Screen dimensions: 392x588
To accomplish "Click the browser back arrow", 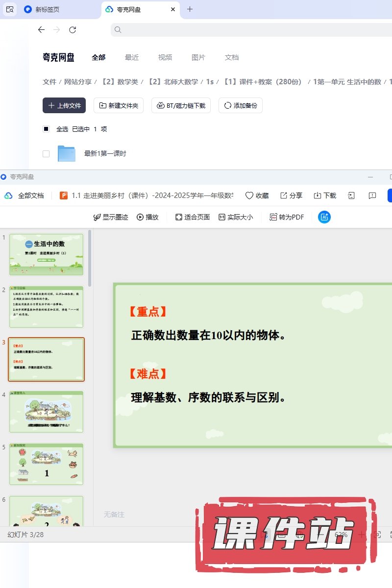I will tap(41, 30).
